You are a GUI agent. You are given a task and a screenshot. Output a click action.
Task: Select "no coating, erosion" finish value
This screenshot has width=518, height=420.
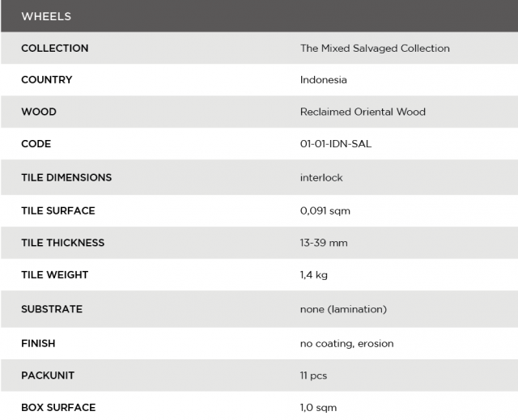tap(346, 343)
